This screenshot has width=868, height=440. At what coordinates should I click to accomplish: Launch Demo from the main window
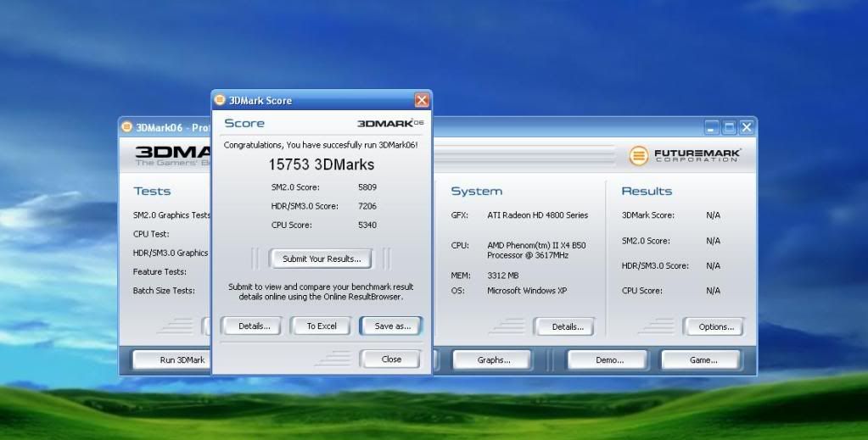[609, 359]
